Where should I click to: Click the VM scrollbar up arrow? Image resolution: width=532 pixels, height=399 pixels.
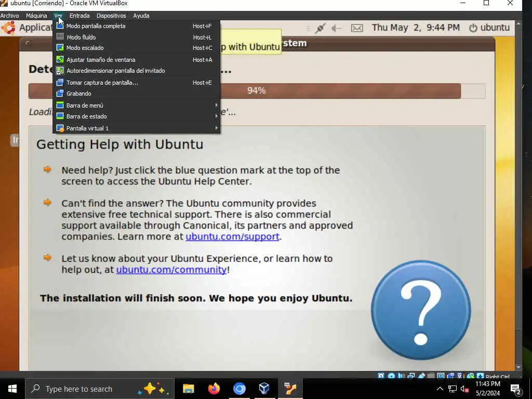518,23
